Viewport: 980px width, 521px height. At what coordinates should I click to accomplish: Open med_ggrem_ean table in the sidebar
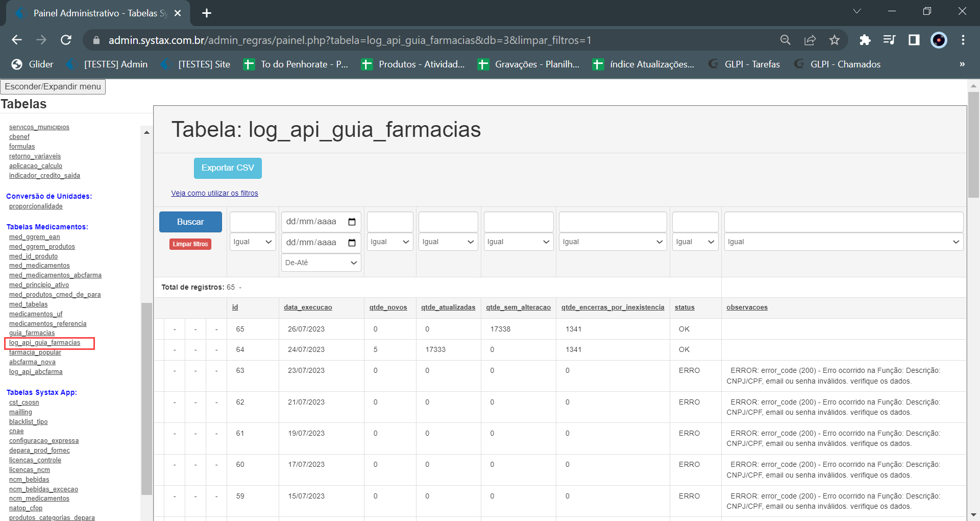point(34,237)
